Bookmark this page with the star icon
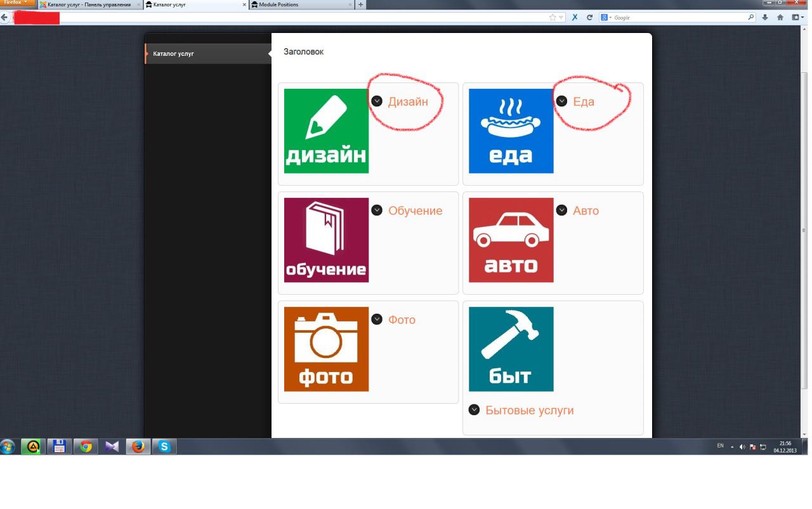This screenshot has height=509, width=812. [553, 18]
